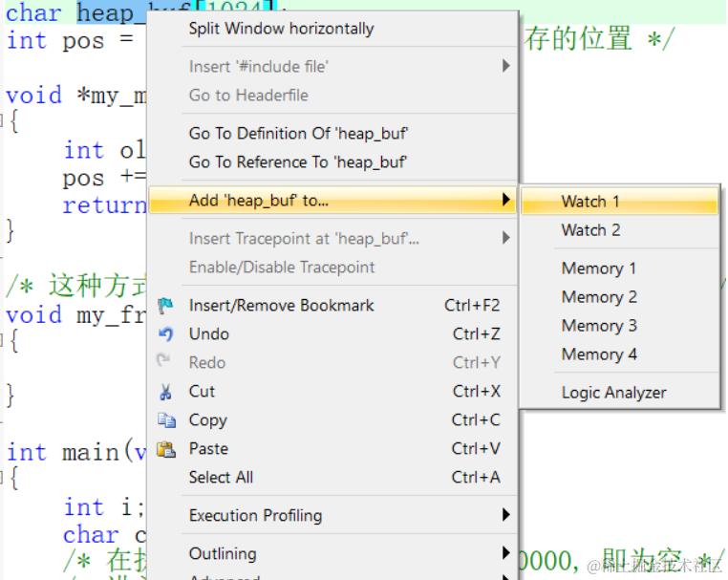Expand the Insert Tracepoint submenu arrow
The height and width of the screenshot is (580, 728).
point(506,238)
